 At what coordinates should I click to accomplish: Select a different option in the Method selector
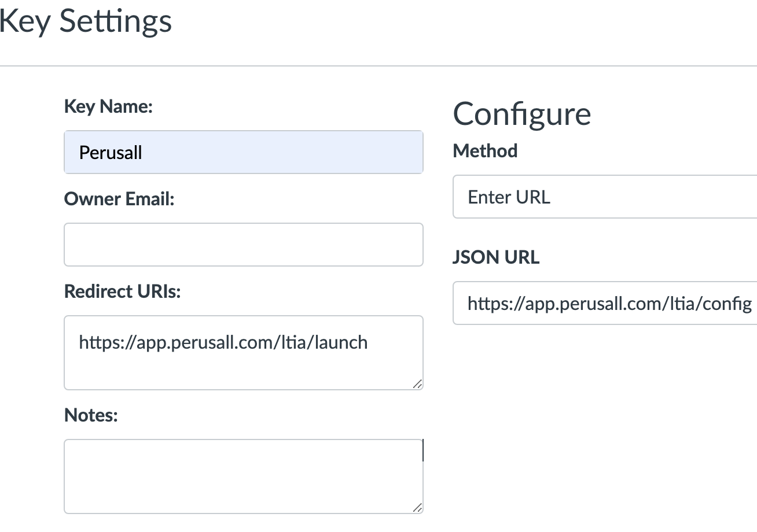pos(602,197)
